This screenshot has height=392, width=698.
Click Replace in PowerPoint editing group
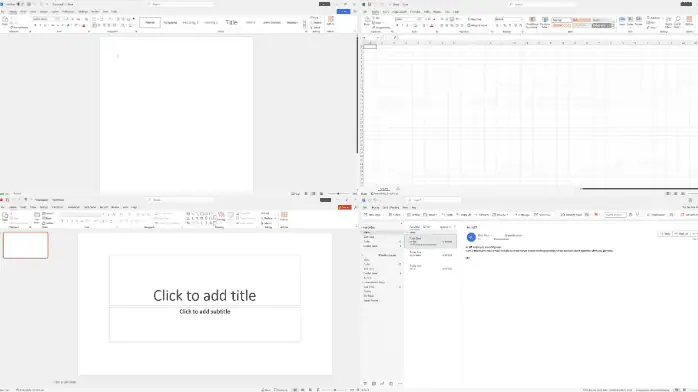coord(268,218)
